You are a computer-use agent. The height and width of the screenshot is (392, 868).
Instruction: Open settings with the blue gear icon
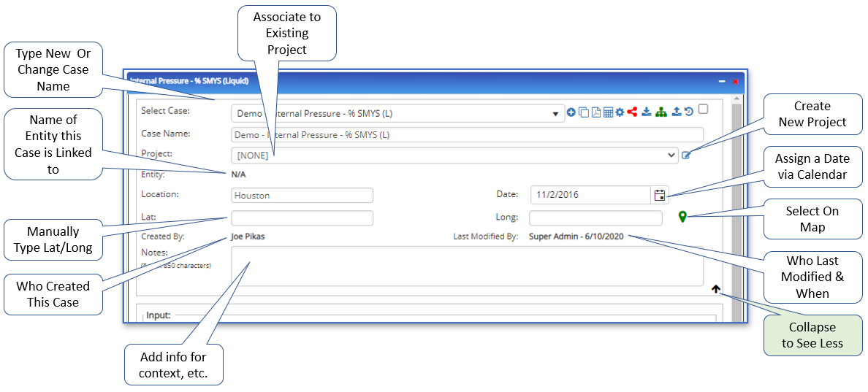(620, 112)
